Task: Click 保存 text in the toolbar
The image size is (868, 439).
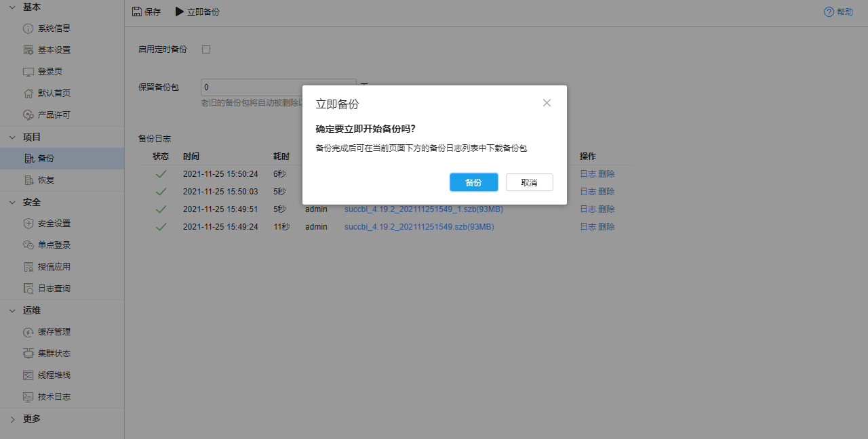Action: point(153,12)
